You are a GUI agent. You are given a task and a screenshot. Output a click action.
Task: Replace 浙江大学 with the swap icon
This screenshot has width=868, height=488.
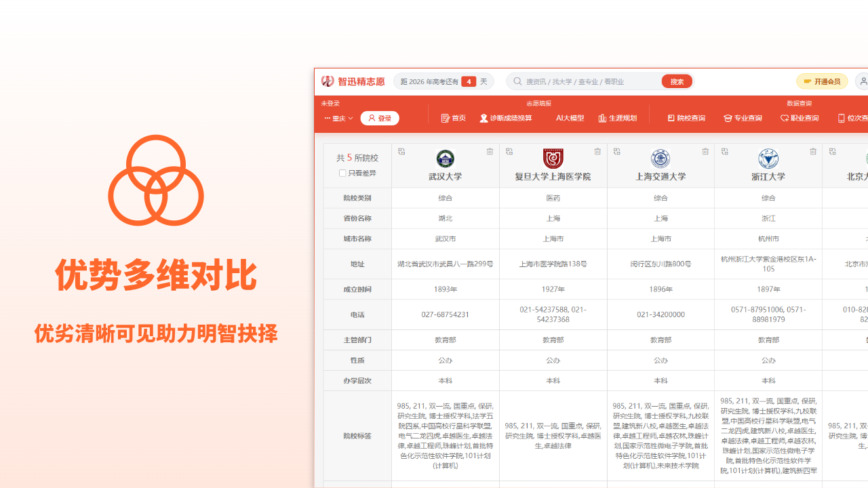click(725, 152)
